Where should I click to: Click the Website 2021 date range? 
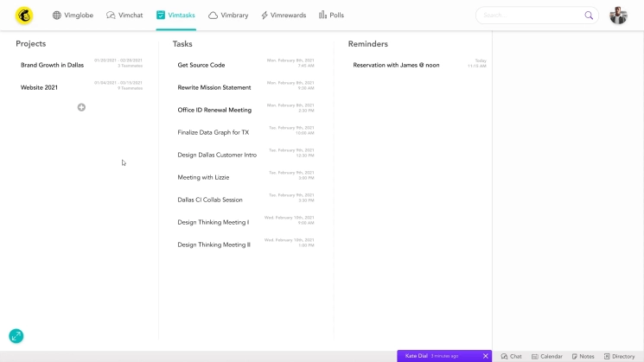point(118,83)
